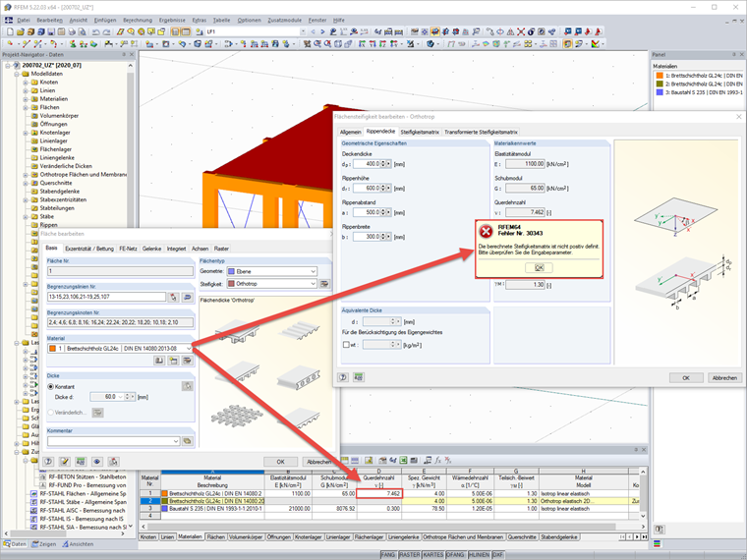Click the new node tool icon
The width and height of the screenshot is (747, 560).
click(10, 44)
